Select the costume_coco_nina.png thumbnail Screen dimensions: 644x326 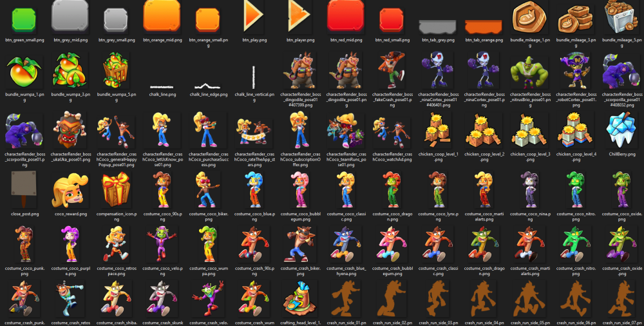point(529,189)
